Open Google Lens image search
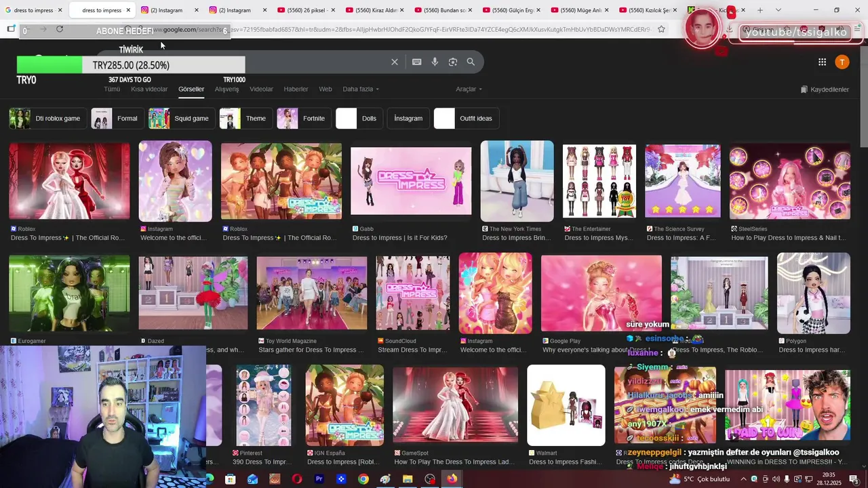The image size is (868, 488). tap(452, 62)
